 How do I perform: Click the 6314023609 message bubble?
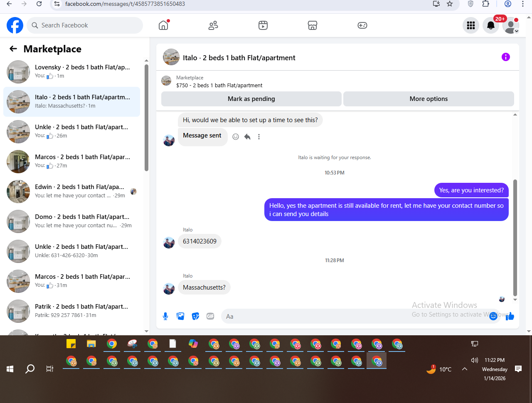tap(199, 241)
